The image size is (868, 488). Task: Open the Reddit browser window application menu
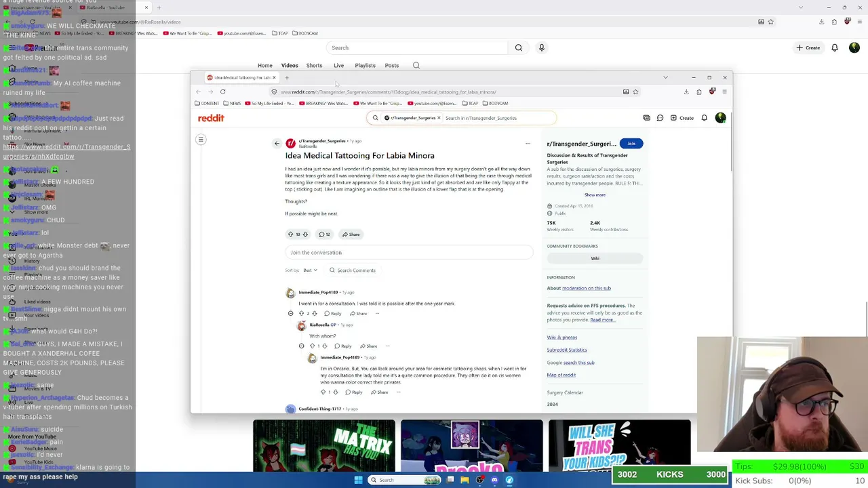coord(724,91)
